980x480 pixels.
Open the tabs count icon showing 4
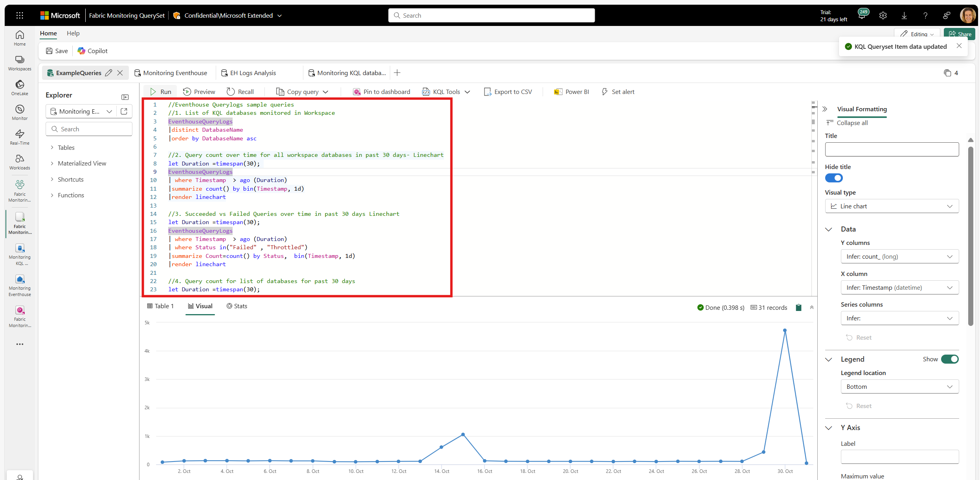951,73
